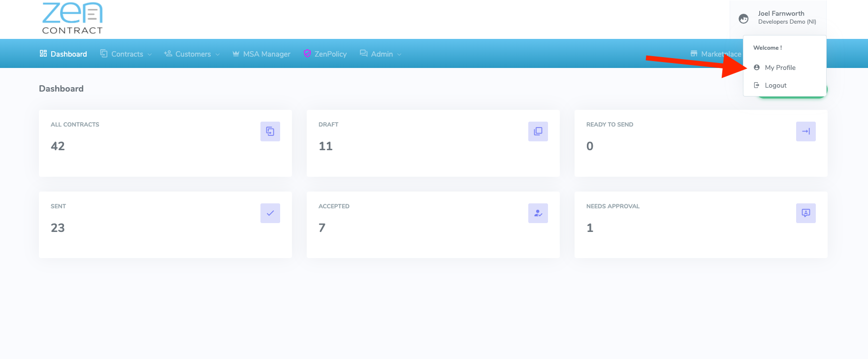Expand the Contracts dropdown menu

point(127,54)
